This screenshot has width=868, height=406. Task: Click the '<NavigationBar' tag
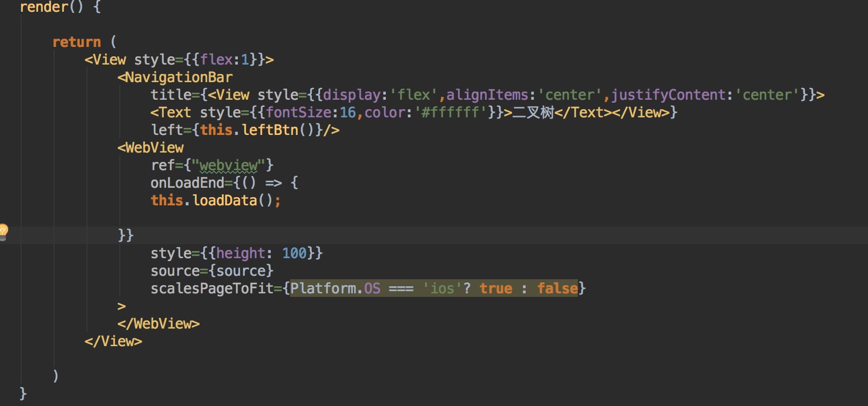point(175,77)
